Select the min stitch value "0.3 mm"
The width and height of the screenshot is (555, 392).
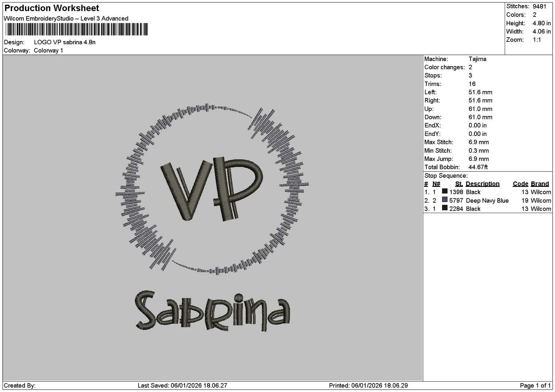[x=479, y=151]
